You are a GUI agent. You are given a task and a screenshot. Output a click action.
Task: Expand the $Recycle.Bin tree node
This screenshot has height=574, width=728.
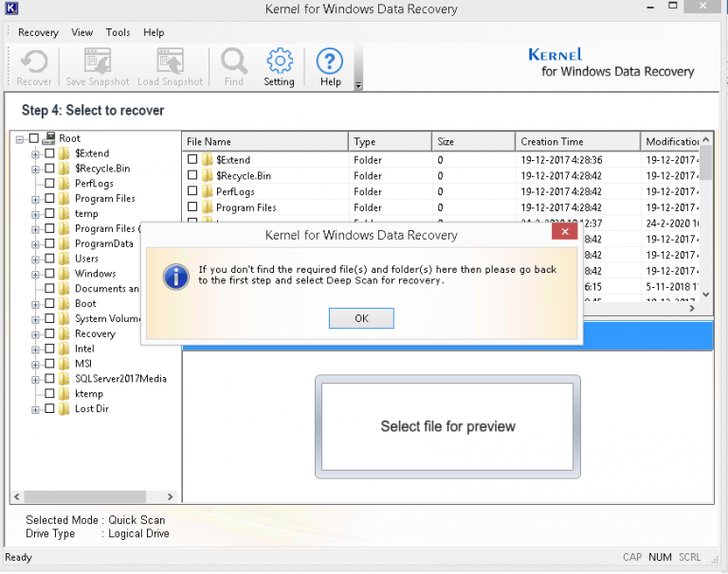pos(35,170)
